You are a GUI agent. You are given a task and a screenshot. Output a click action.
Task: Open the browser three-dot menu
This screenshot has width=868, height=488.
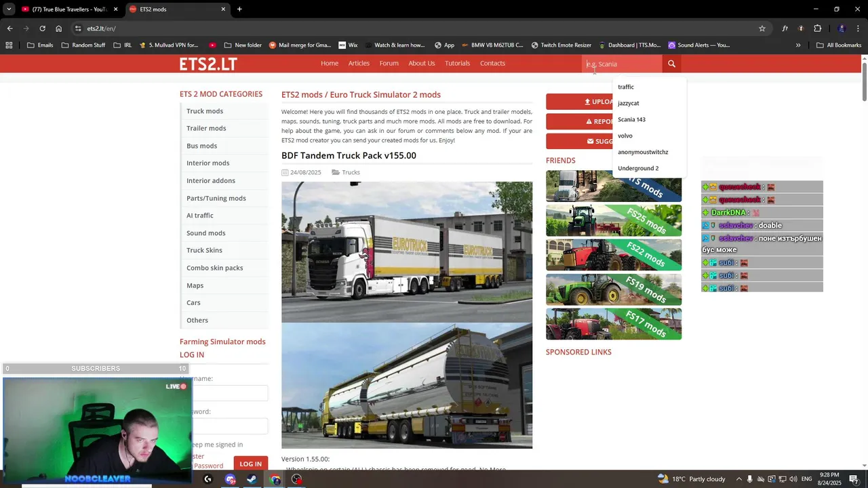coord(859,28)
